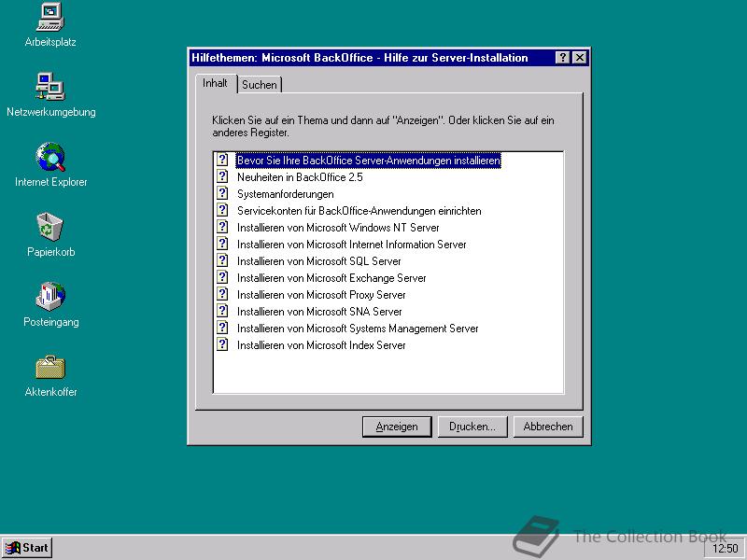Close the Hilfethemen dialog window
Viewport: 747px width, 560px height.
click(x=579, y=58)
